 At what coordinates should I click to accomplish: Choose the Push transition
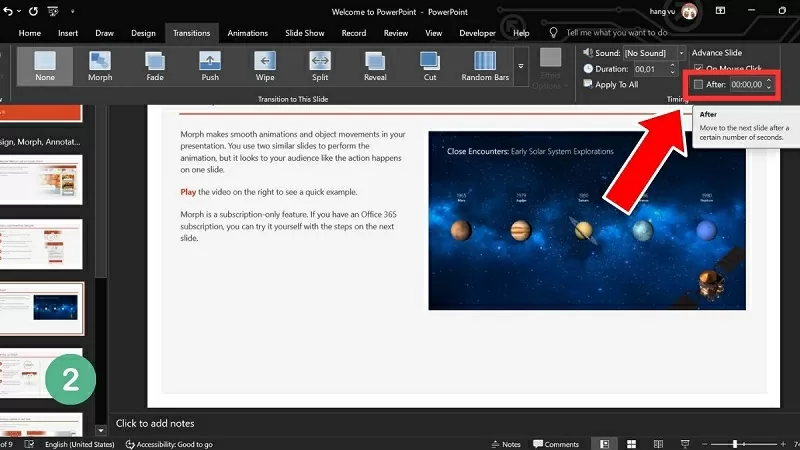[210, 68]
